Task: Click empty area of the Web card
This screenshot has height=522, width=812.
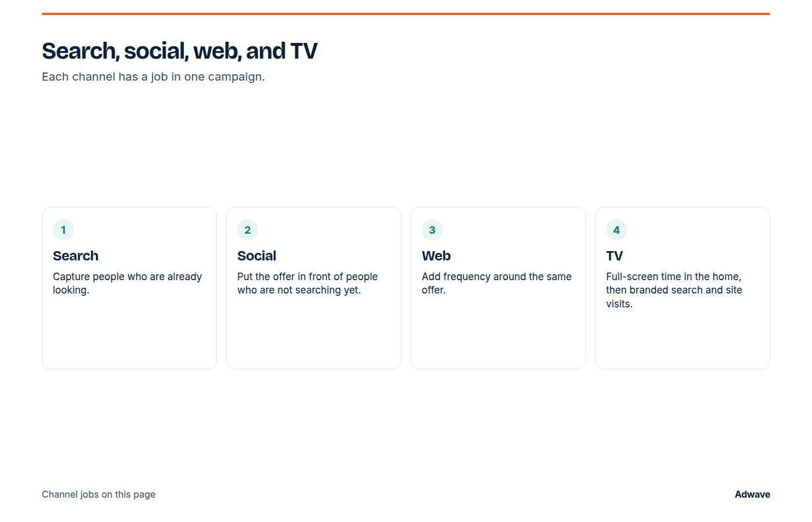Action: 498,336
